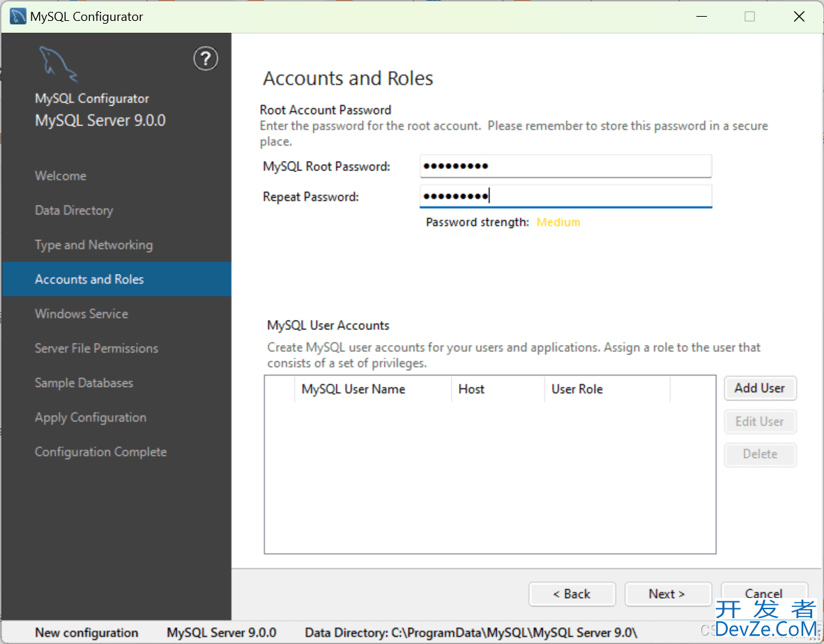Click the MySQL Configurator title bar icon
Image resolution: width=824 pixels, height=644 pixels.
coord(18,16)
